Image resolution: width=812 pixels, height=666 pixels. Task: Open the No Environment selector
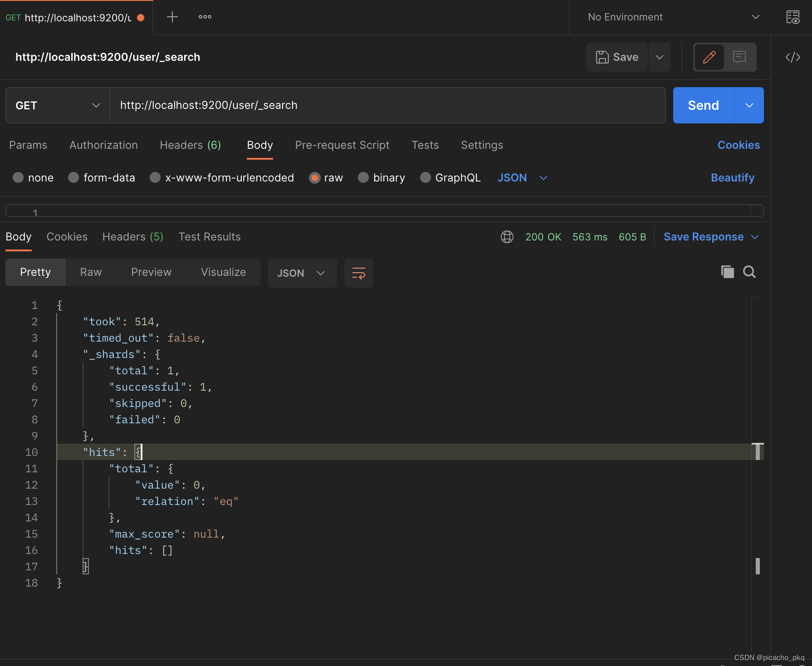673,17
